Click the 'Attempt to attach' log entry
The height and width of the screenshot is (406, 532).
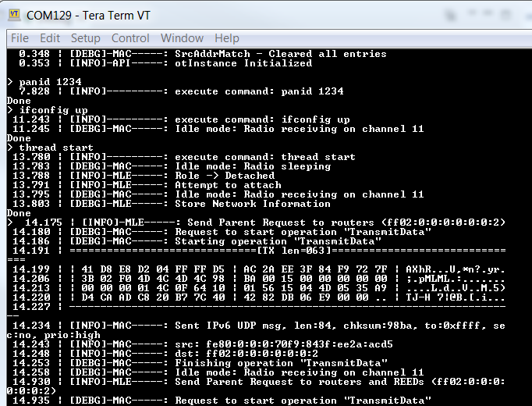click(x=228, y=185)
